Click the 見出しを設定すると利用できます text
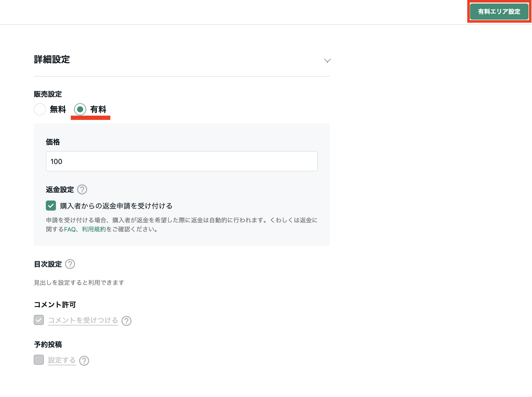 tap(79, 282)
